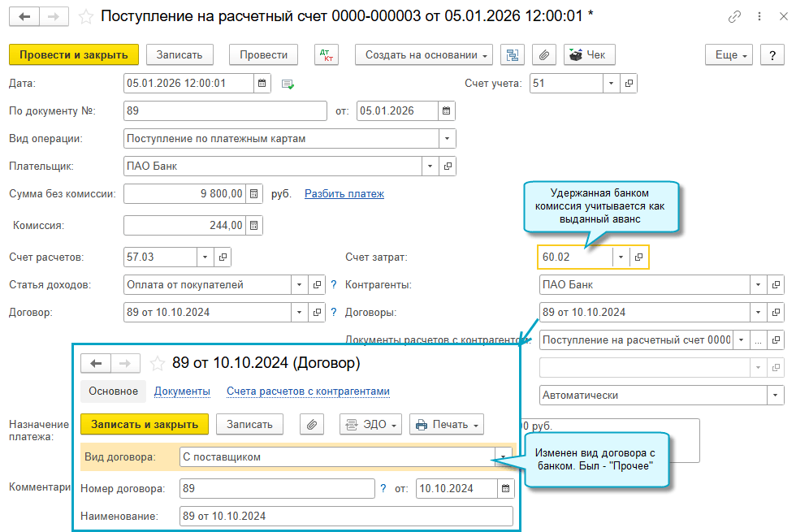The width and height of the screenshot is (796, 532).
Task: Open the Счет затрат 60.02 account form
Action: point(638,257)
